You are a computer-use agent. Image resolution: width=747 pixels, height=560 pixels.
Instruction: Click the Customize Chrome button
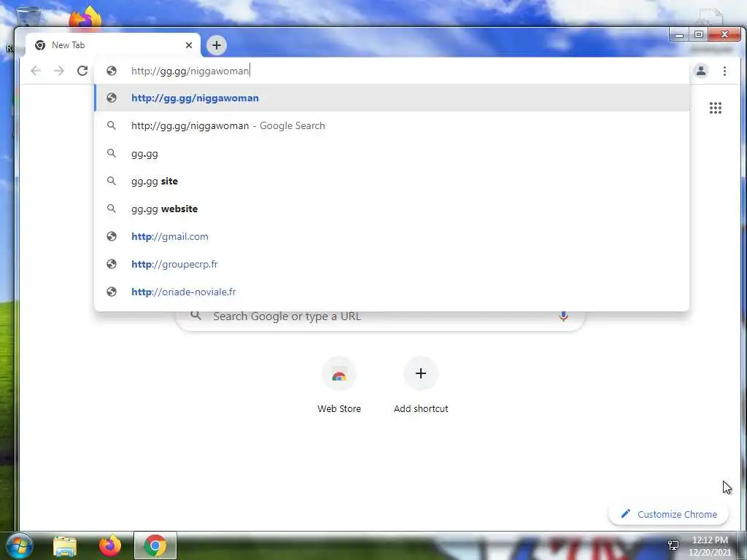[668, 514]
